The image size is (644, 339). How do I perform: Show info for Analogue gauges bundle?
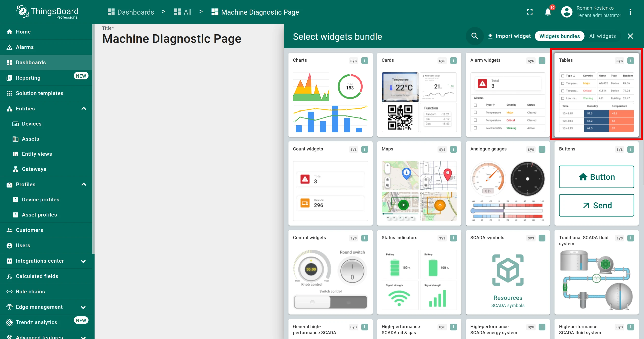click(x=542, y=149)
